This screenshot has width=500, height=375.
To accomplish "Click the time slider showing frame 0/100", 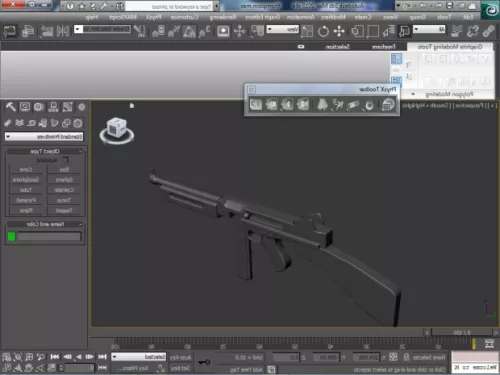I will tap(461, 332).
